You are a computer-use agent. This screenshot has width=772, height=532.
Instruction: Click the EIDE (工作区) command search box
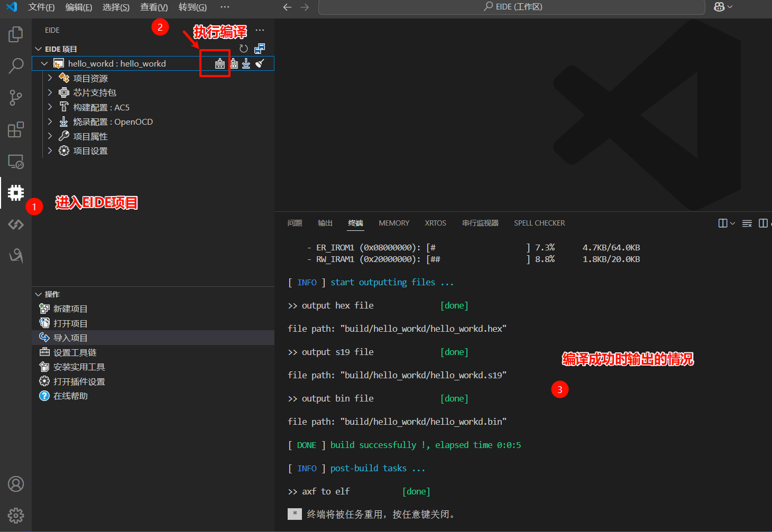[x=512, y=7]
